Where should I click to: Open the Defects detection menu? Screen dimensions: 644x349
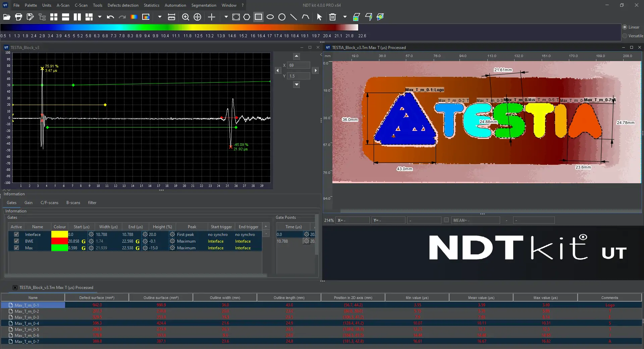[123, 5]
